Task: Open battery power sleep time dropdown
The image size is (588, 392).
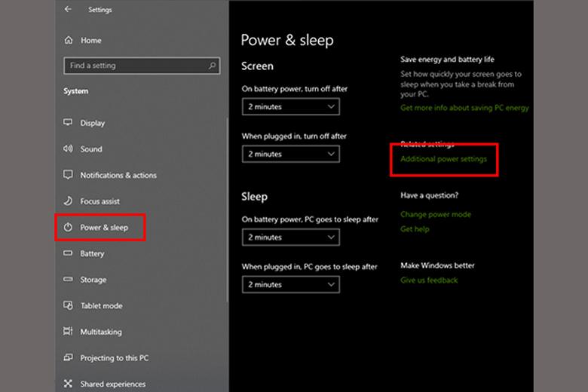Action: [290, 237]
